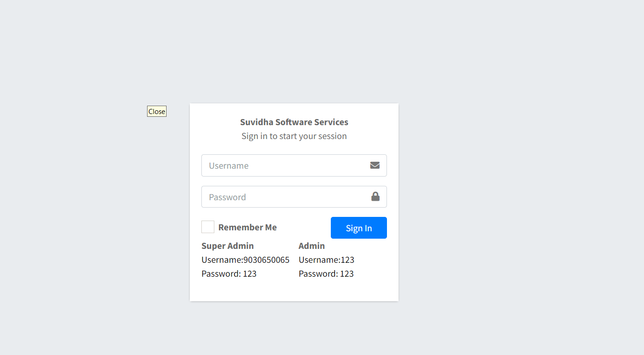The image size is (644, 355).
Task: Click the Super Admin 'Password: 123' text
Action: pos(229,273)
